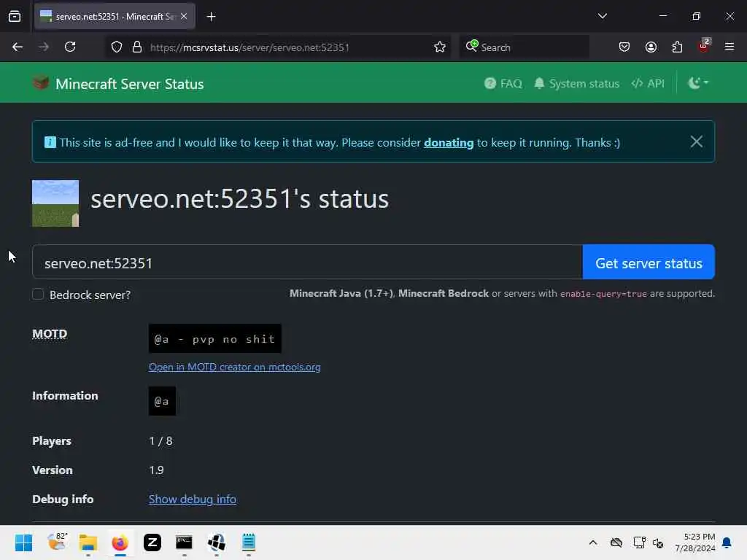Open Firefox application hamburger menu
This screenshot has width=747, height=560.
[x=729, y=47]
